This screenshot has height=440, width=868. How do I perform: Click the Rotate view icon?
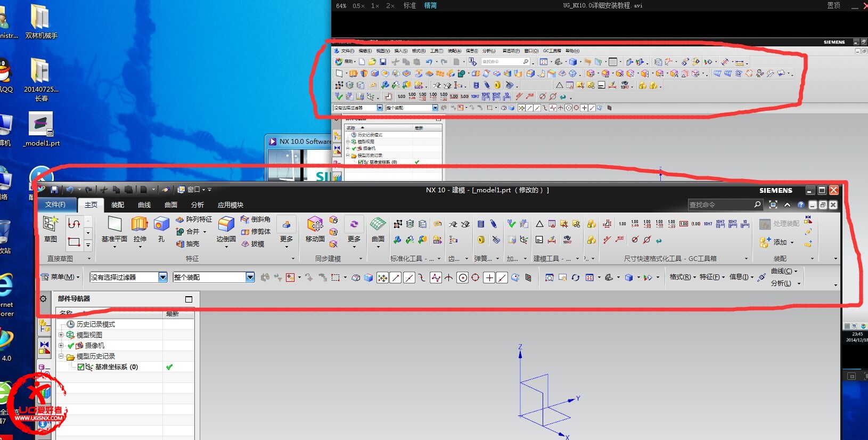576,278
